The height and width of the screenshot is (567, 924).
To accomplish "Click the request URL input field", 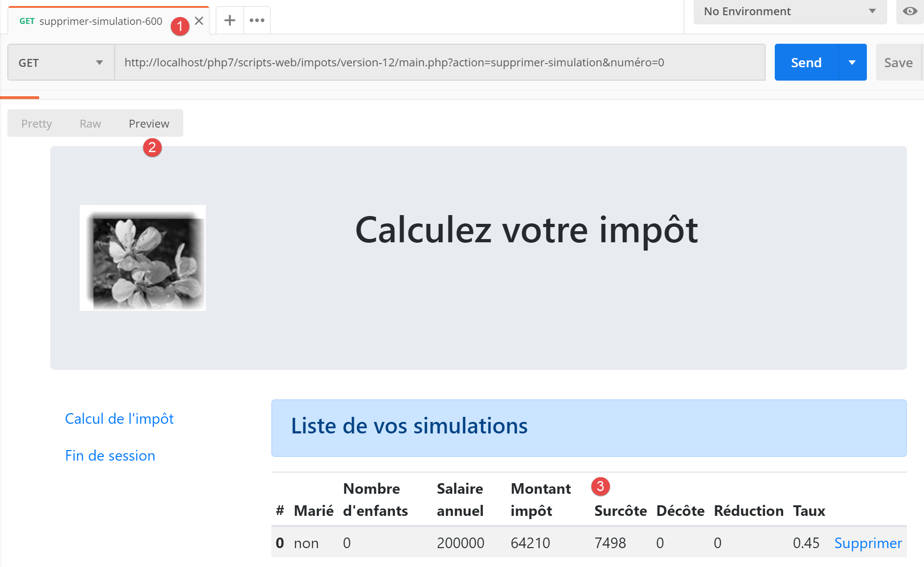I will [x=439, y=63].
